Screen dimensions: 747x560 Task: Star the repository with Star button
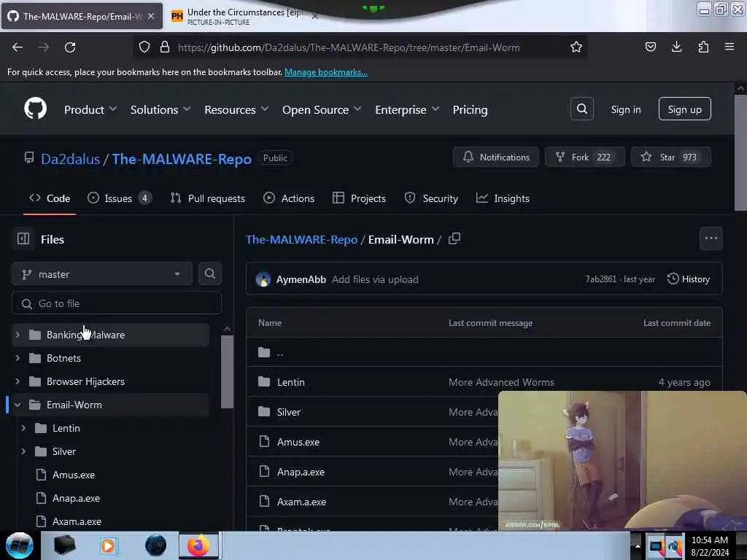(671, 157)
